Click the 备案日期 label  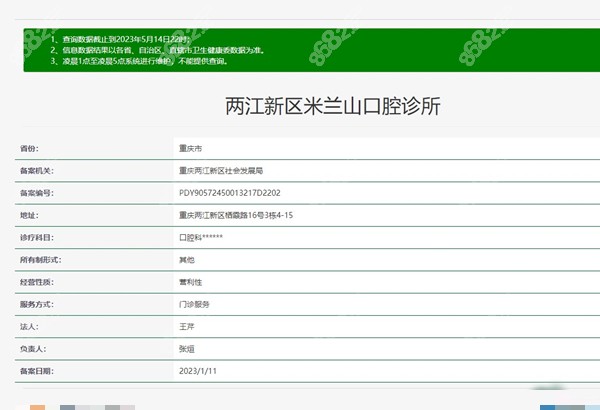click(x=37, y=371)
